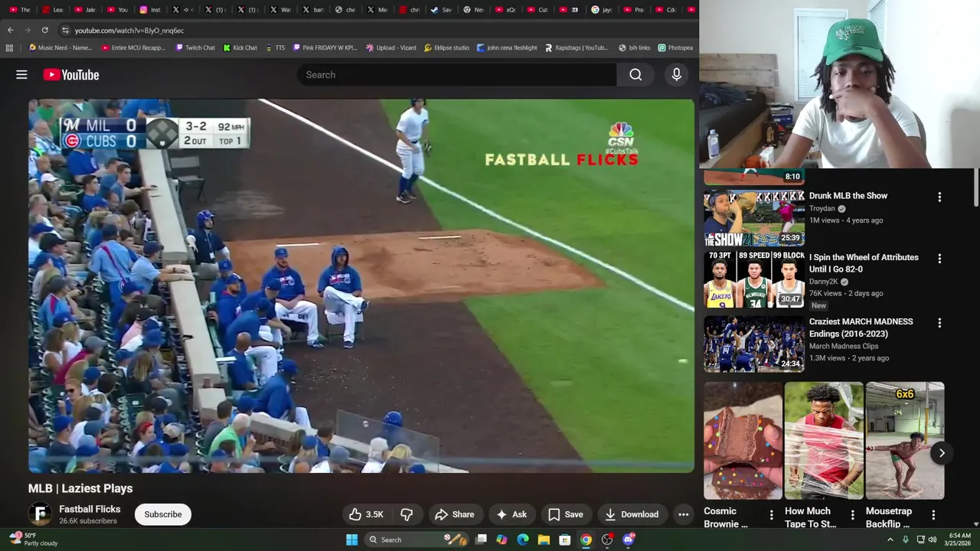Open options for Craziest MARCH MADNESS video
Viewport: 980px width, 551px height.
point(939,323)
